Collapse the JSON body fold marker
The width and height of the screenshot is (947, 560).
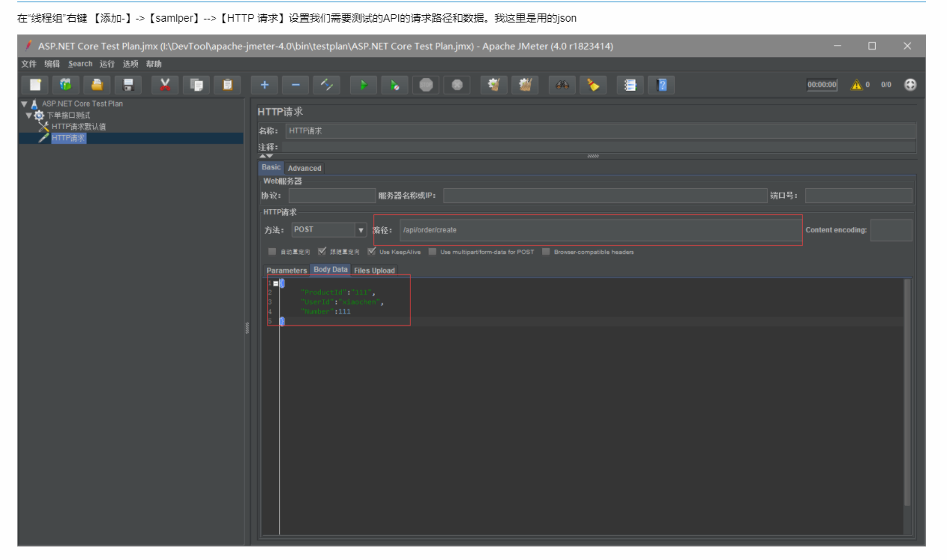pos(276,283)
